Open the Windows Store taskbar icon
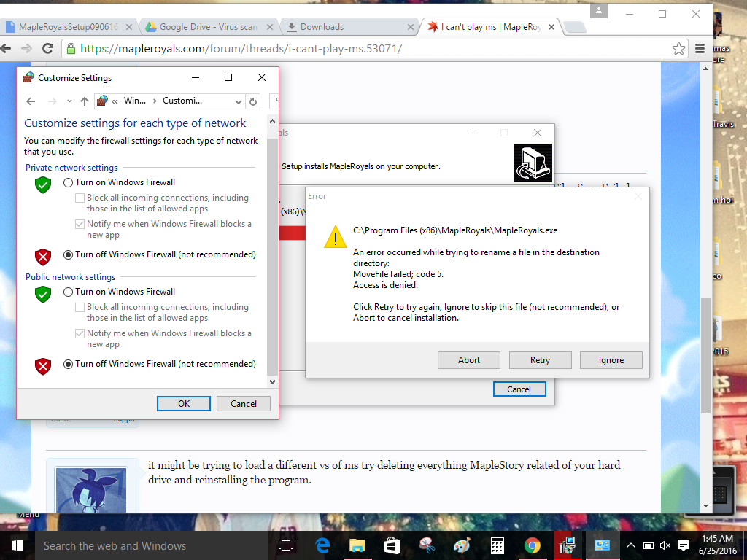The width and height of the screenshot is (747, 560). (392, 545)
